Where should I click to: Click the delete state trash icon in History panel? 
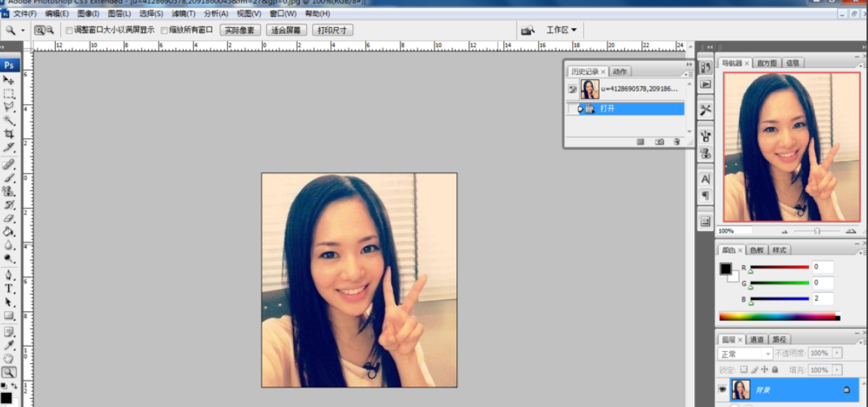click(x=677, y=141)
